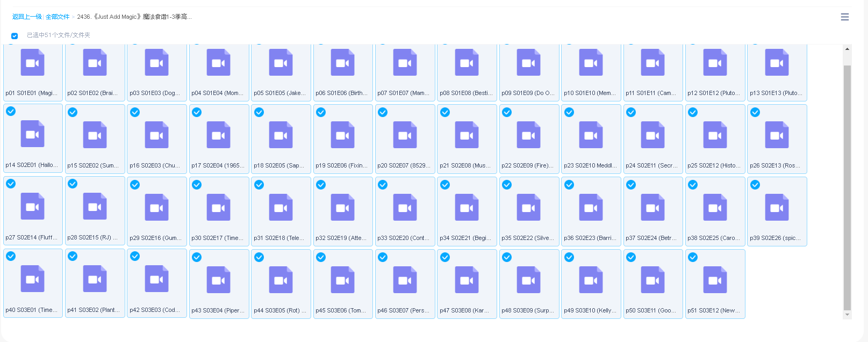The image size is (868, 342).
Task: Uncheck the select-all files checkbox
Action: (15, 36)
